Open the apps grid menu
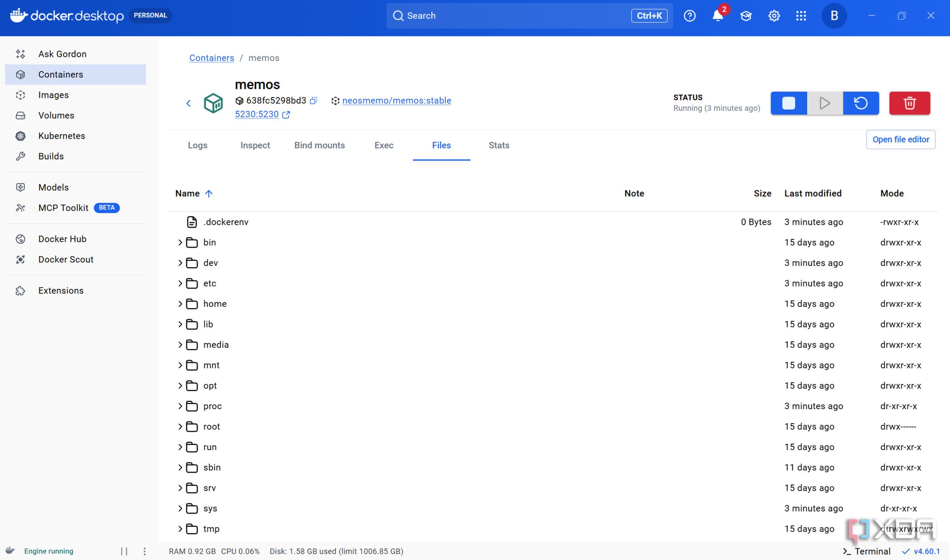This screenshot has height=560, width=950. [801, 16]
